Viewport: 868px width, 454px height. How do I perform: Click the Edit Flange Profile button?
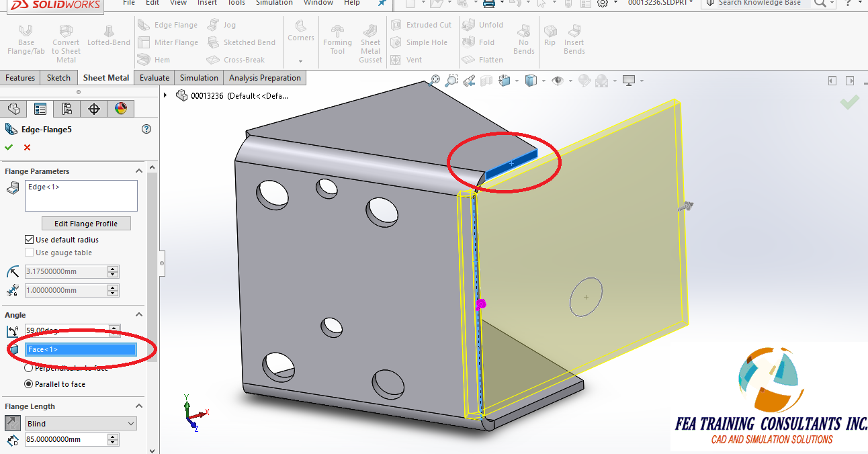click(x=85, y=223)
